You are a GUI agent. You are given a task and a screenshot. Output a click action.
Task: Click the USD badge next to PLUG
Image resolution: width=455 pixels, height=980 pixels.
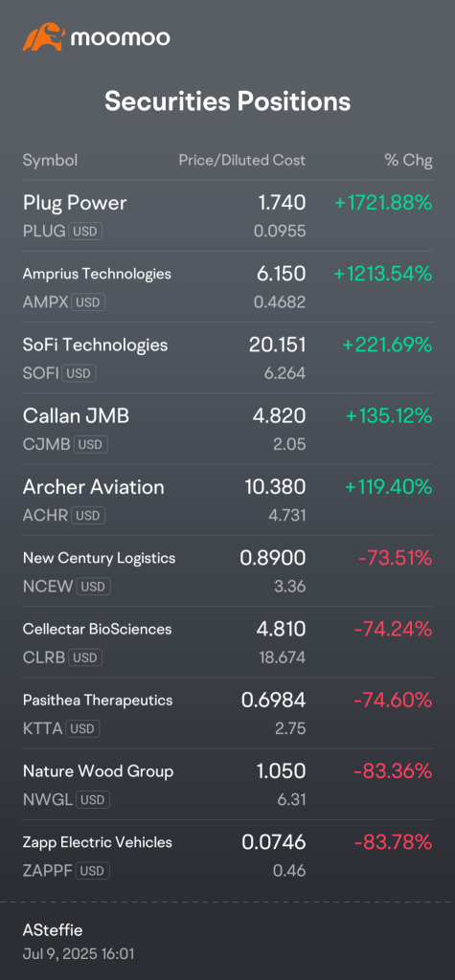(85, 232)
